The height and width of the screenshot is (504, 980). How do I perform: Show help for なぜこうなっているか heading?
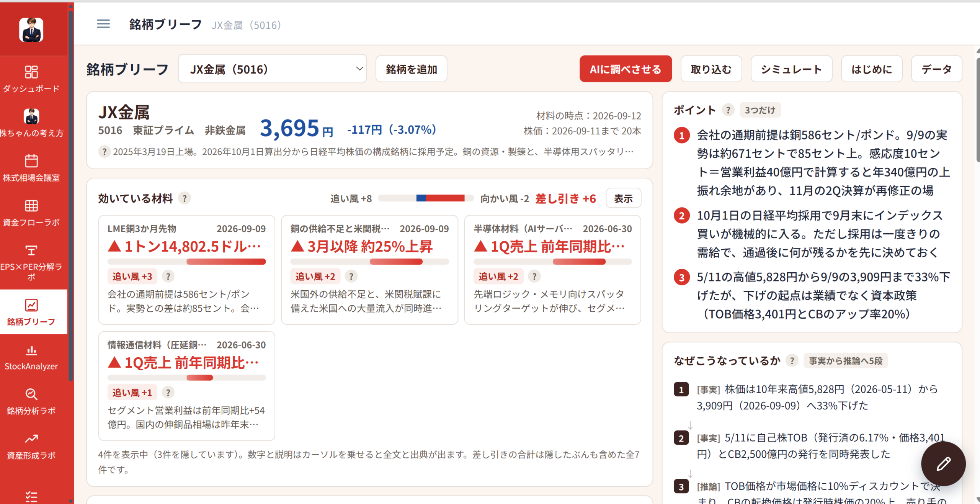(792, 360)
